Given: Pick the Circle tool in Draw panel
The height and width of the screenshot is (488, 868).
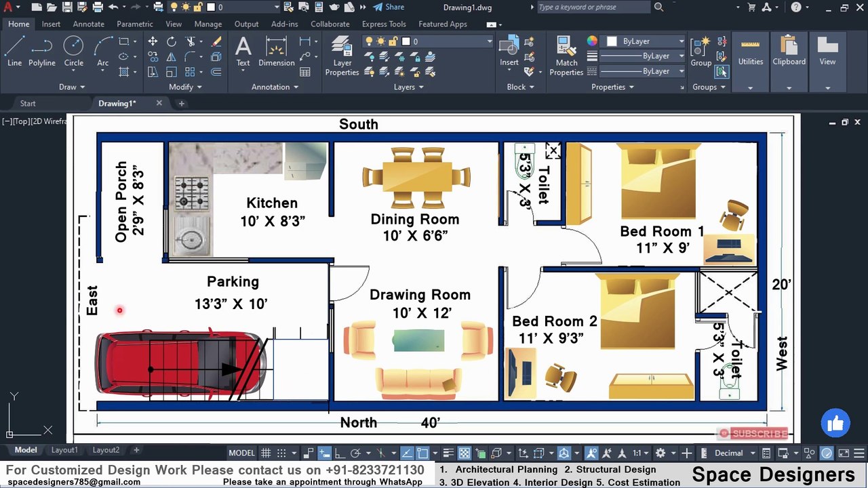Looking at the screenshot, I should [73, 52].
